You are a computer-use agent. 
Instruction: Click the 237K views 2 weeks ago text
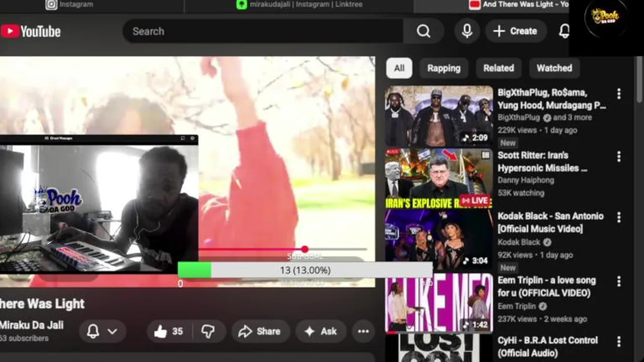[x=542, y=319]
